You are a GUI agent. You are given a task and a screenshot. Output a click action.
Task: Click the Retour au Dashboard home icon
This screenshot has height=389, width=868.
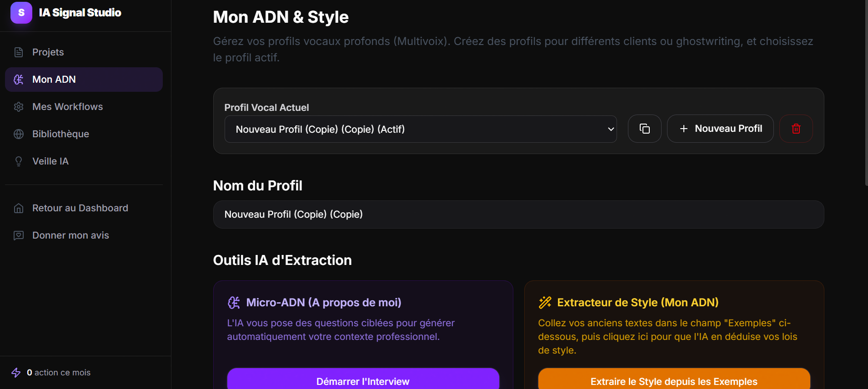click(x=19, y=208)
